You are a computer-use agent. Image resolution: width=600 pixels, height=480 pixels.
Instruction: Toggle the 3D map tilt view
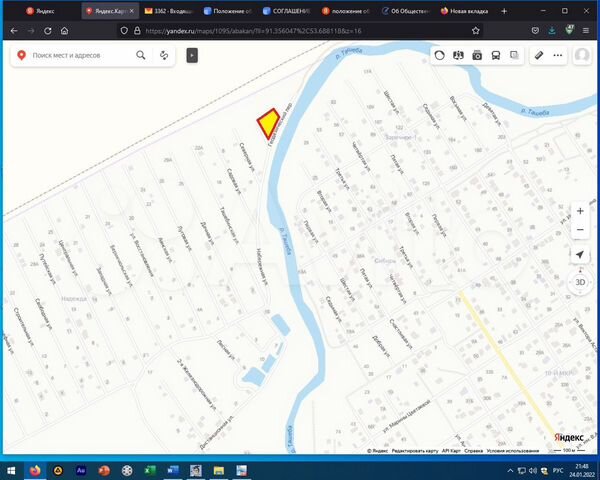coord(580,282)
